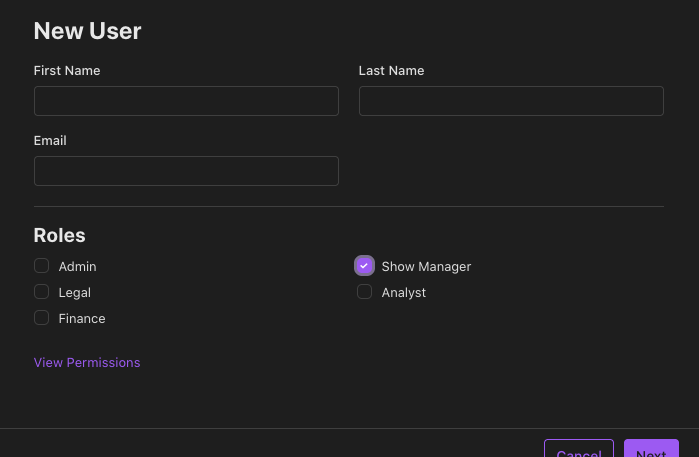Image resolution: width=699 pixels, height=457 pixels.
Task: Select the Analyst role checkbox
Action: pos(364,292)
